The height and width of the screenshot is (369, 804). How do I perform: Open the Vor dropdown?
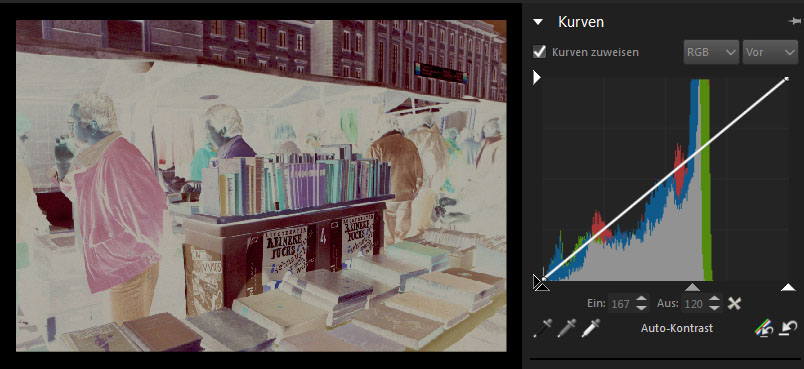[x=770, y=52]
